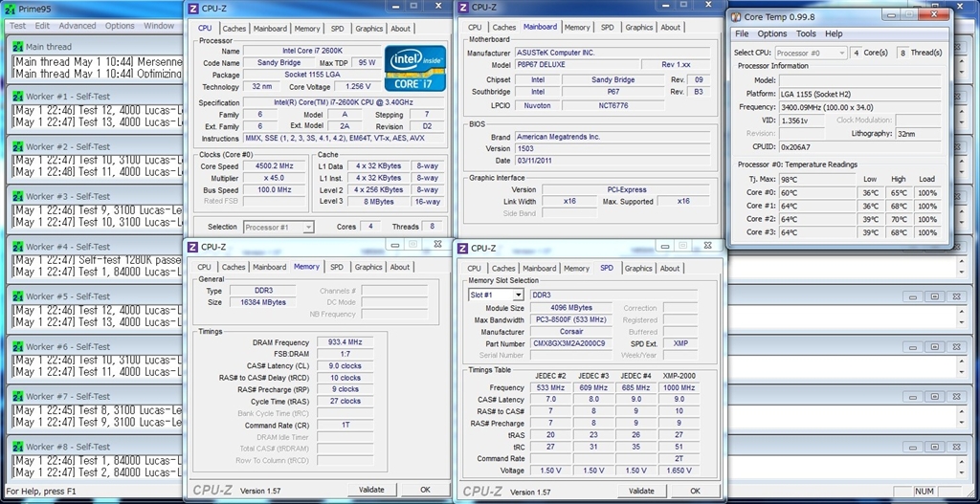The image size is (980, 504).
Task: Click the CPU-Z icon of the Mainboard window
Action: pos(463,8)
